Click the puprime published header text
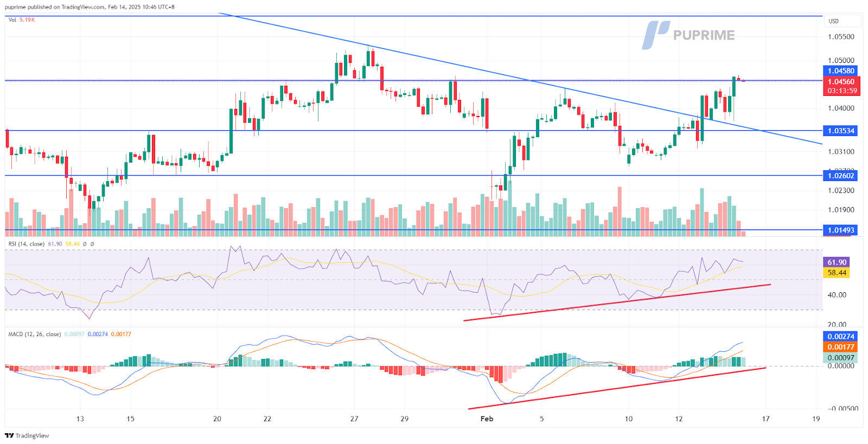 click(90, 7)
